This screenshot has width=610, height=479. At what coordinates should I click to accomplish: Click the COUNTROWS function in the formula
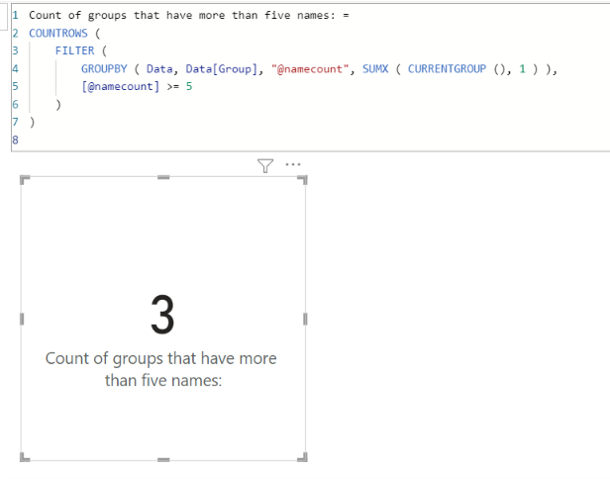(x=58, y=33)
